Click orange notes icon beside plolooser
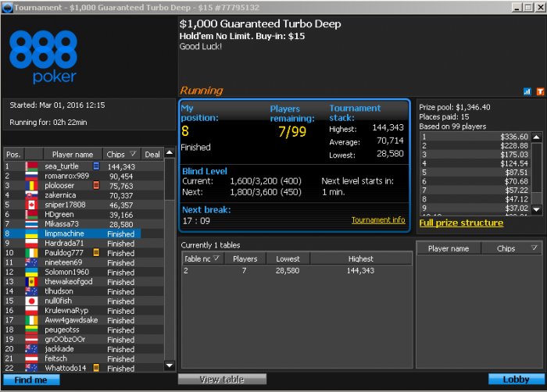Screen dimensions: 547x392 click(96, 185)
